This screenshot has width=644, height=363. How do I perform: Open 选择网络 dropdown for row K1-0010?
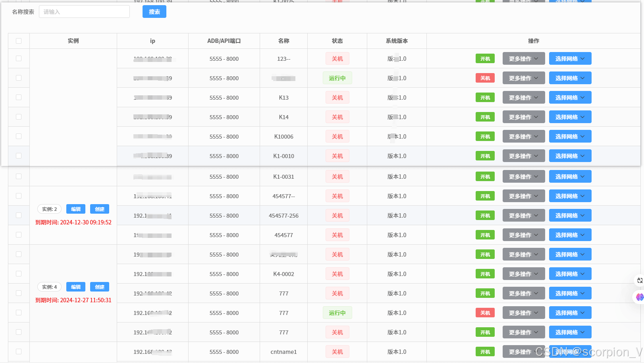570,156
